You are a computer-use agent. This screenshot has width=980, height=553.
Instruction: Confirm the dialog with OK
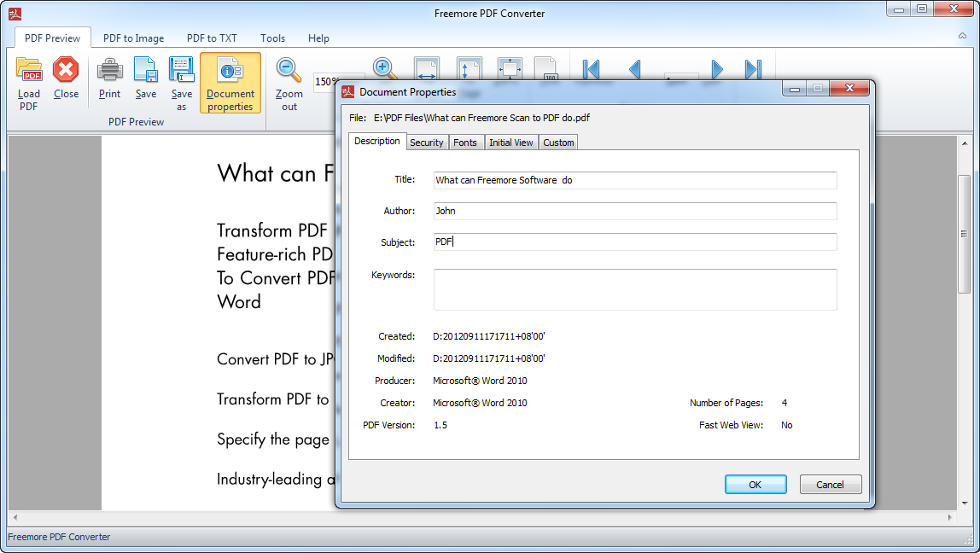[x=755, y=484]
